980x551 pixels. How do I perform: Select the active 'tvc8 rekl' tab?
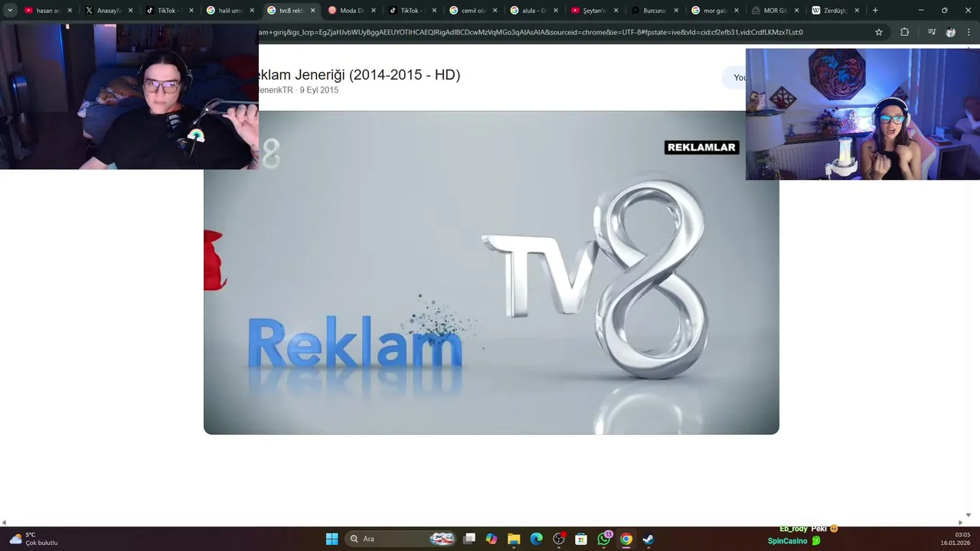[x=290, y=11]
